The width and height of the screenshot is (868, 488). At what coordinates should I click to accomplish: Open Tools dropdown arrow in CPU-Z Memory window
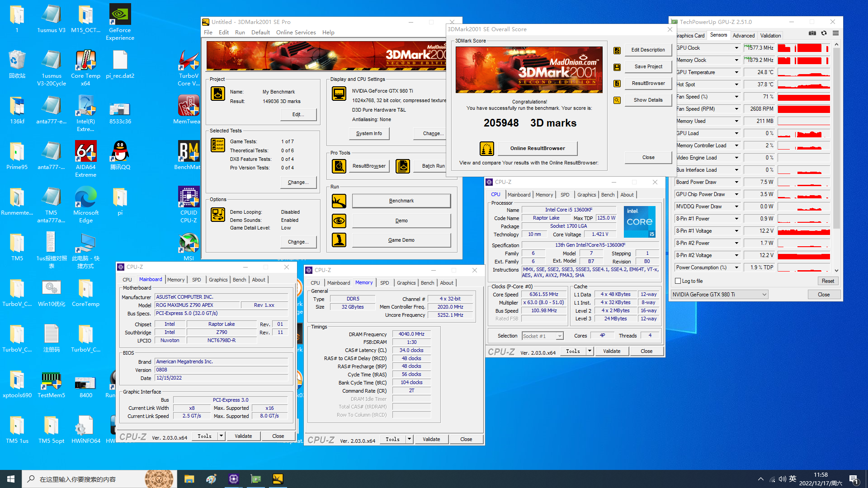(409, 439)
